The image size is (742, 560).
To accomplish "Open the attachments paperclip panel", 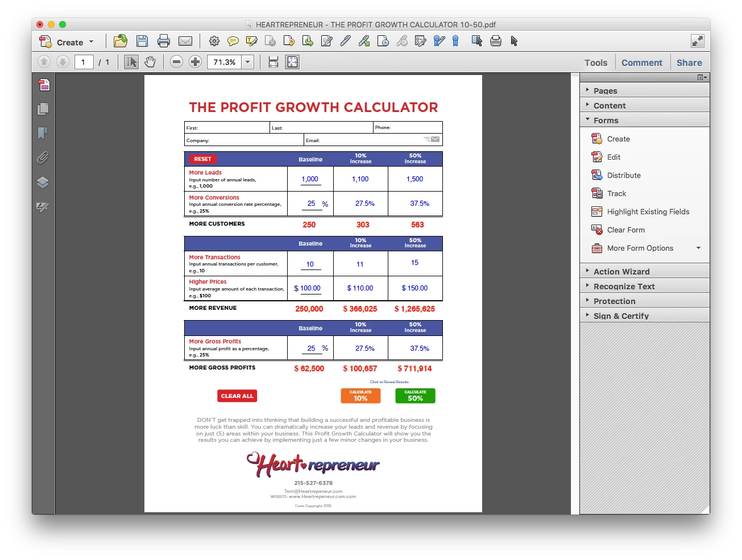I will point(43,157).
